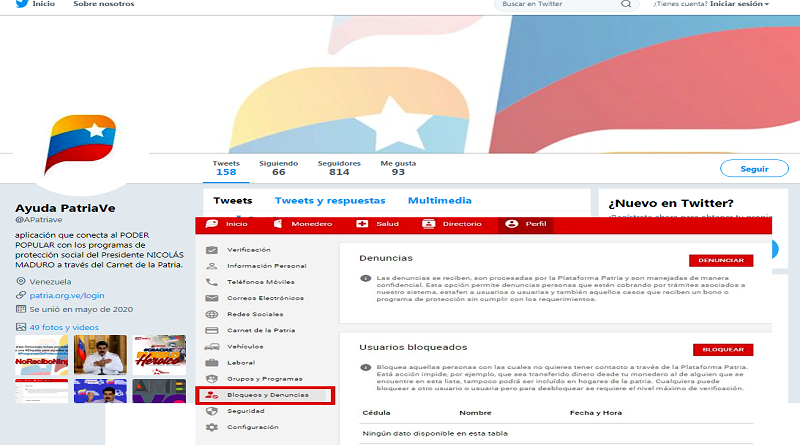Sort by Cédula column header
The image size is (800, 445).
pyautogui.click(x=376, y=413)
